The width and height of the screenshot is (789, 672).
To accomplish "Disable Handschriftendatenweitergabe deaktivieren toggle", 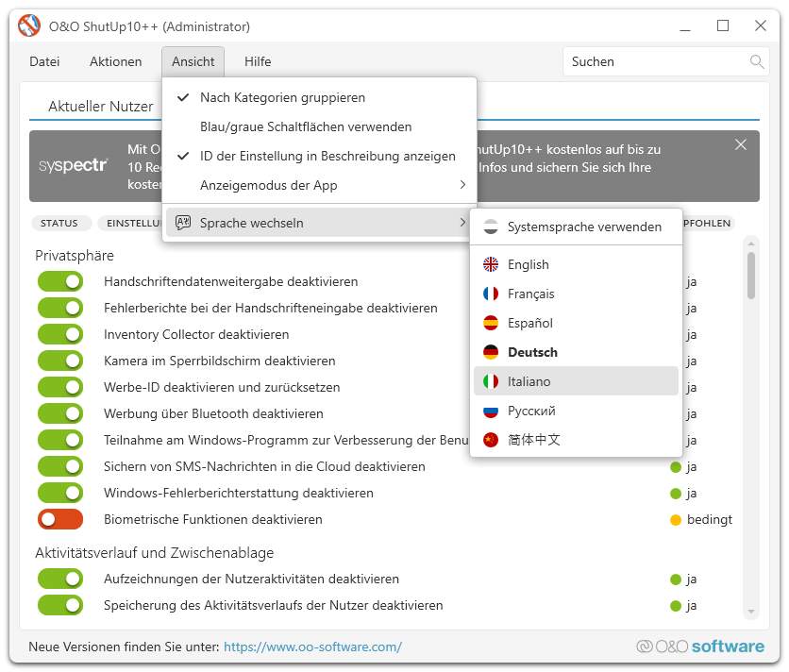I will pos(60,281).
